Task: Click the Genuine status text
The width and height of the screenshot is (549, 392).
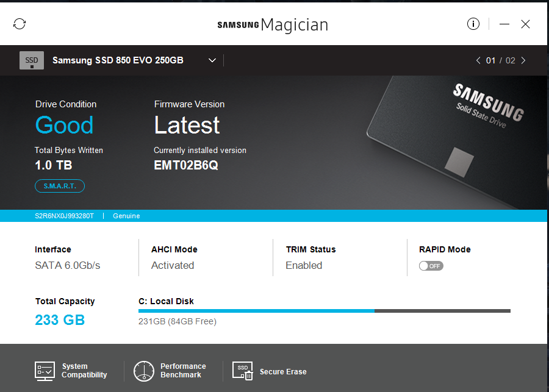Action: tap(126, 216)
